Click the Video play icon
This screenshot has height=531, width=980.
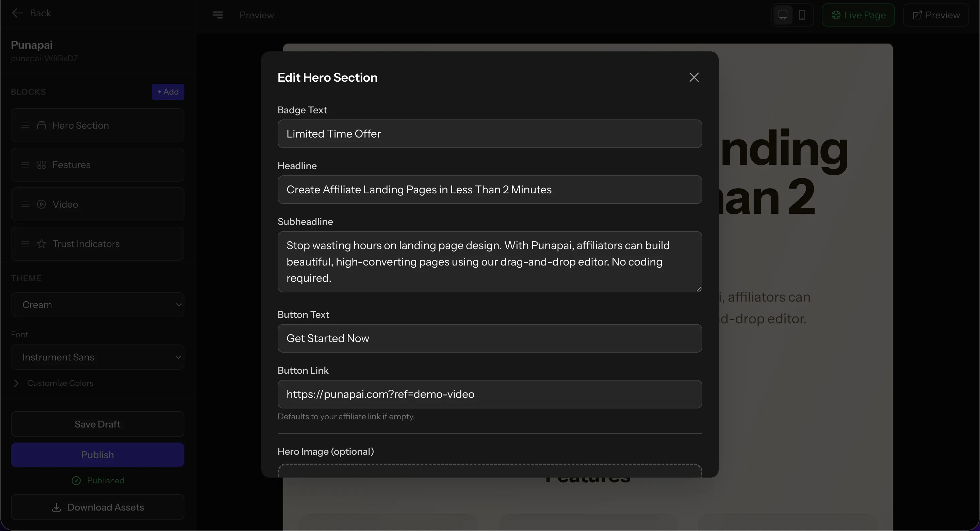pyautogui.click(x=41, y=204)
